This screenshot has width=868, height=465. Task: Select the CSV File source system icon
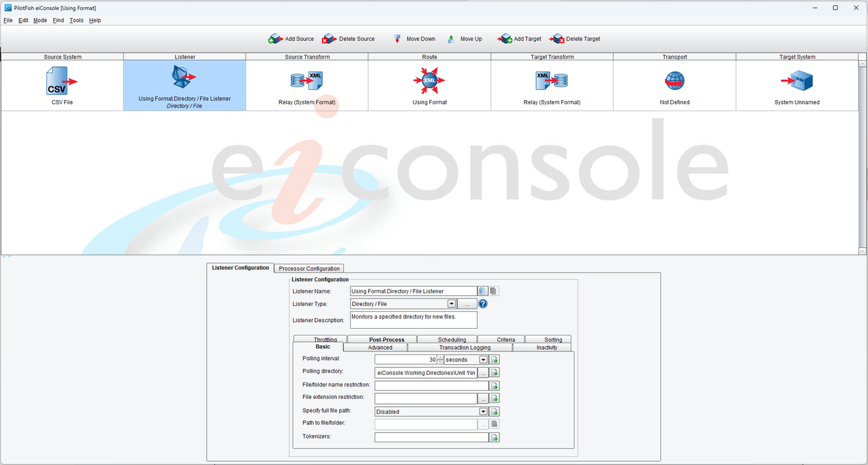[x=62, y=81]
